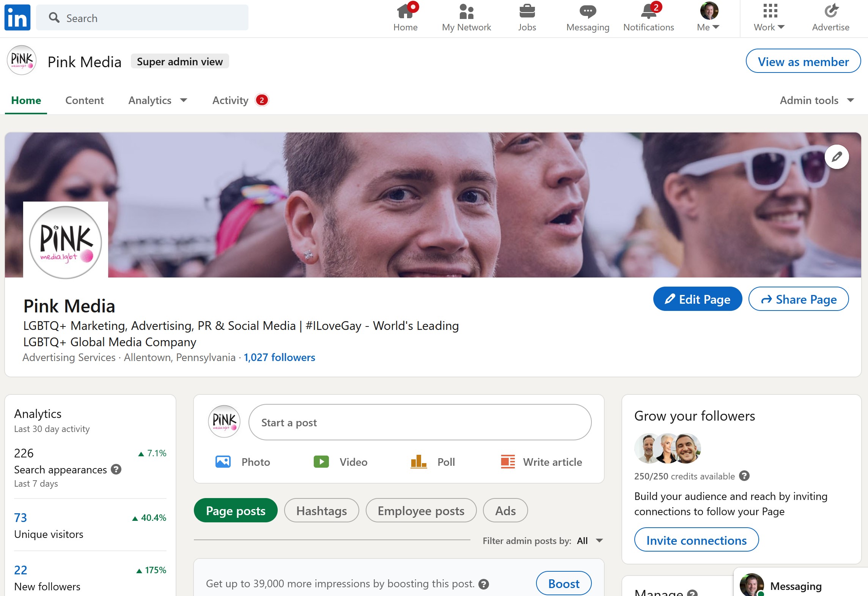The image size is (868, 596).
Task: Click the Write article icon
Action: tap(508, 462)
